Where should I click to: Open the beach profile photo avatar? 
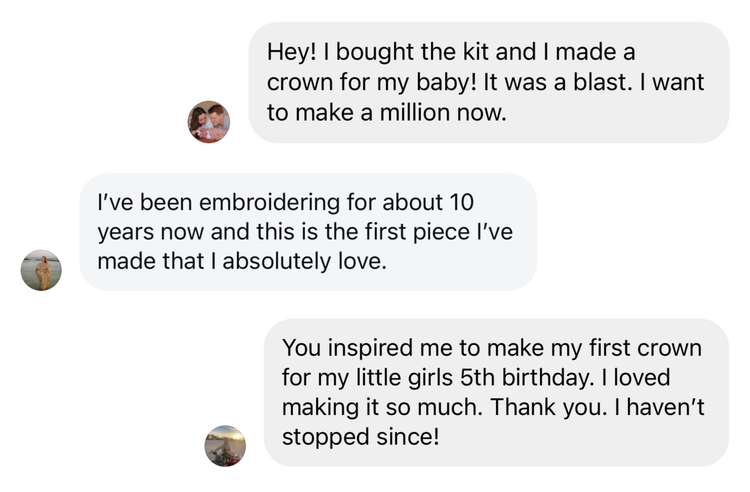41,270
